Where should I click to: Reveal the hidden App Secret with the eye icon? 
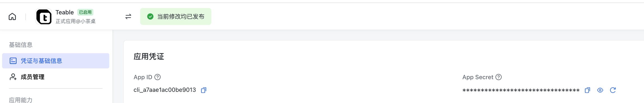600,90
